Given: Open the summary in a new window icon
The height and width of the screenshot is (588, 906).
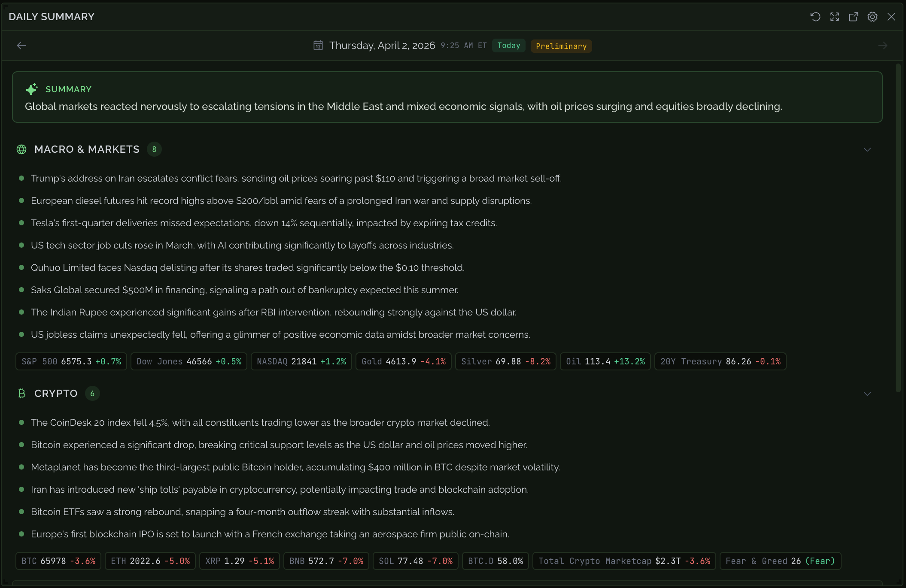Looking at the screenshot, I should (x=854, y=16).
